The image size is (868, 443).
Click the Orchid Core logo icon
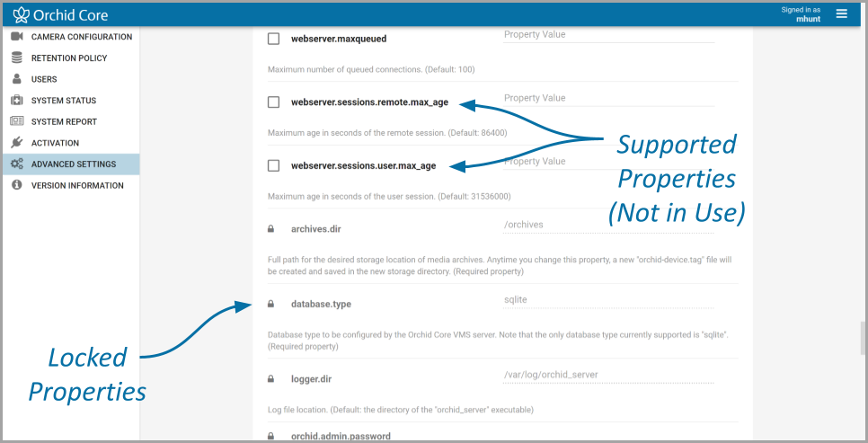tap(21, 15)
